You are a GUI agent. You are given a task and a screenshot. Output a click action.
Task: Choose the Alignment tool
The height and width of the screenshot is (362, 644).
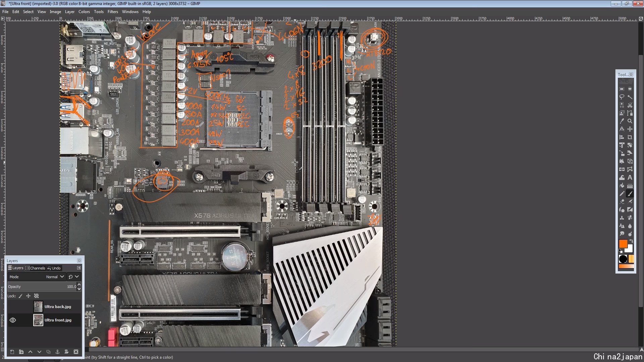click(622, 137)
